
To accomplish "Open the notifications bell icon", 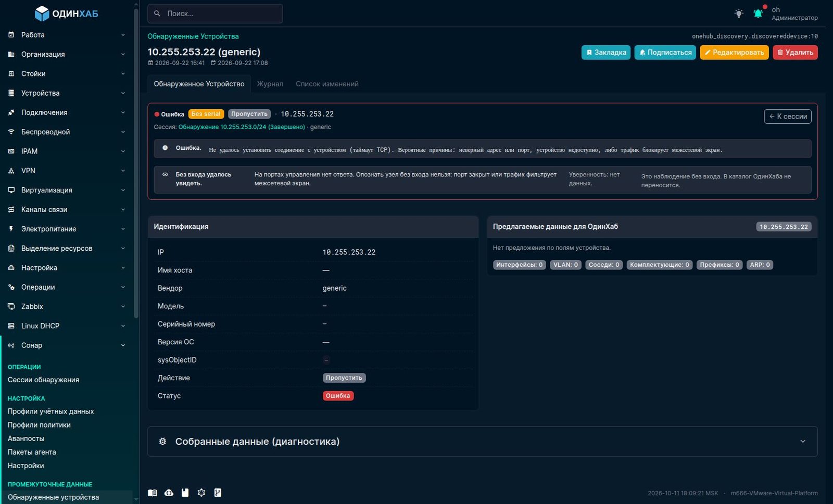I will click(758, 14).
